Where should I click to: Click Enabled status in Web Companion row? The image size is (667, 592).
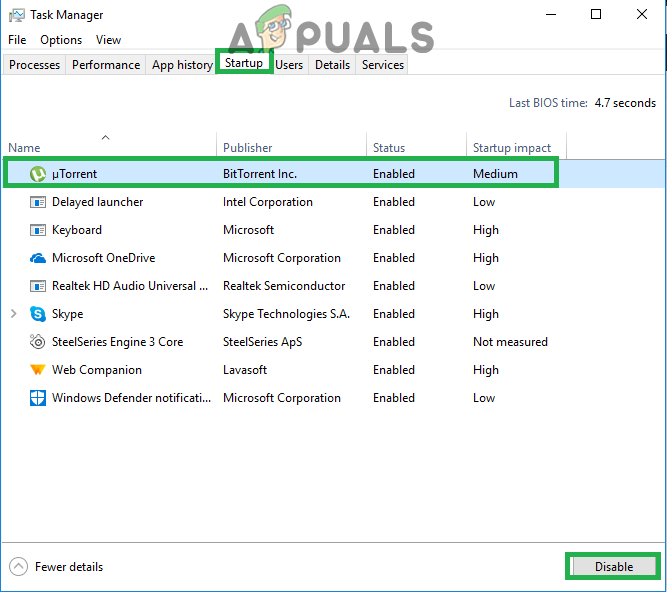click(x=393, y=370)
